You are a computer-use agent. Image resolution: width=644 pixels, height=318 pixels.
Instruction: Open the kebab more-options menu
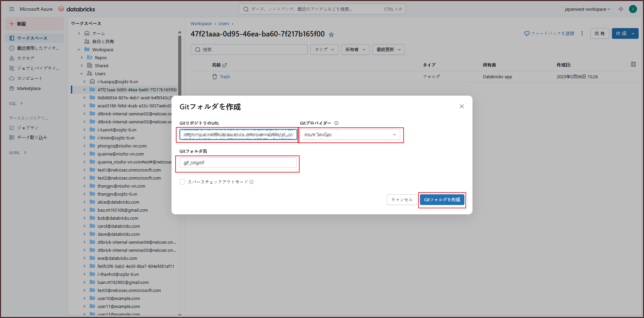click(582, 33)
